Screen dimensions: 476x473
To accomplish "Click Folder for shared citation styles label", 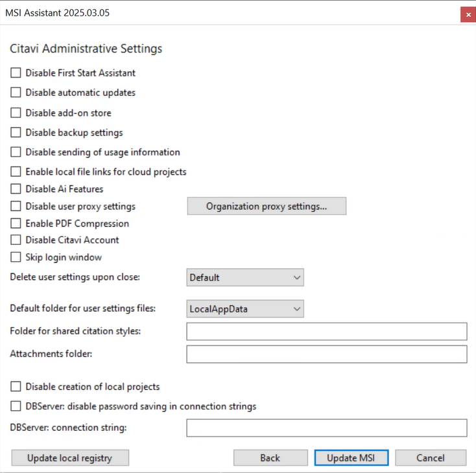I will (x=75, y=331).
